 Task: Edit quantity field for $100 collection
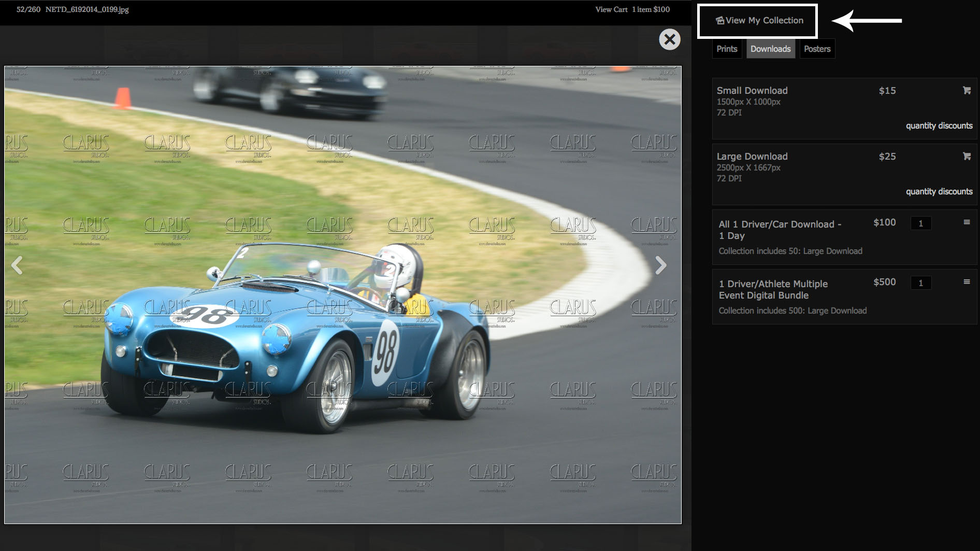920,223
